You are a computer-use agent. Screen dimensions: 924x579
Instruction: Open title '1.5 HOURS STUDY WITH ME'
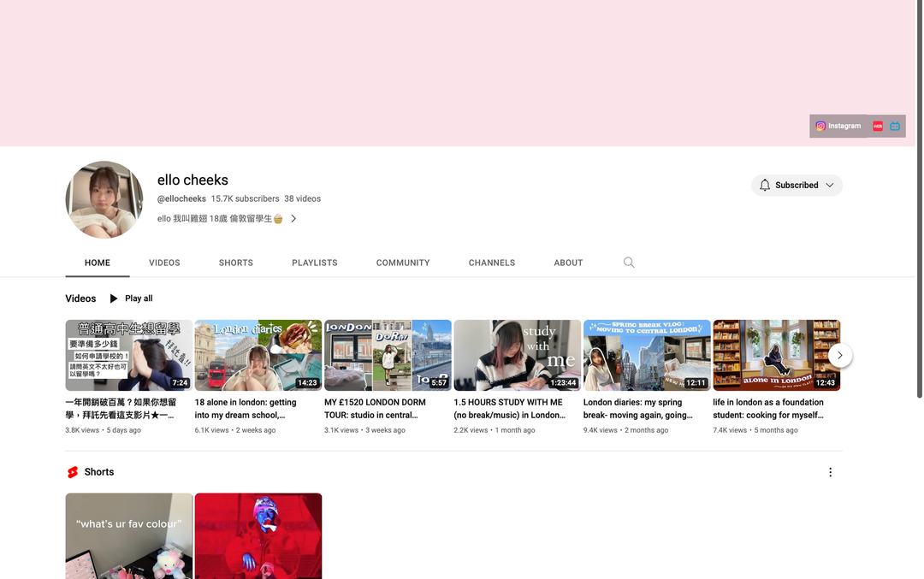(x=510, y=409)
